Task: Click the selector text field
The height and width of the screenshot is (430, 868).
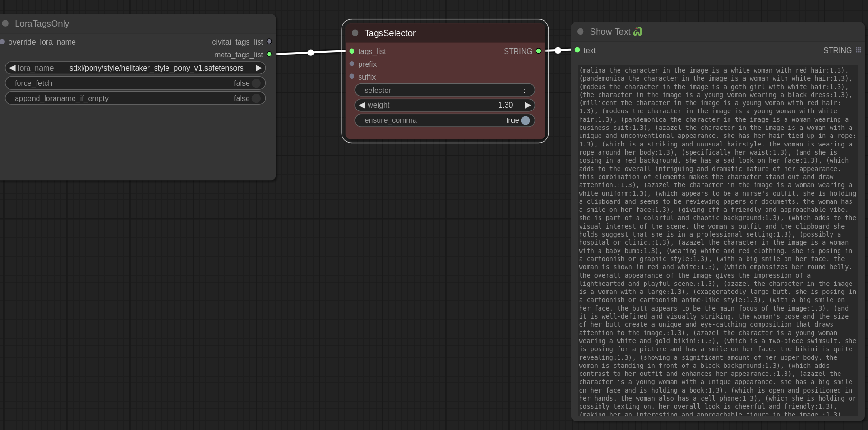Action: coord(444,90)
